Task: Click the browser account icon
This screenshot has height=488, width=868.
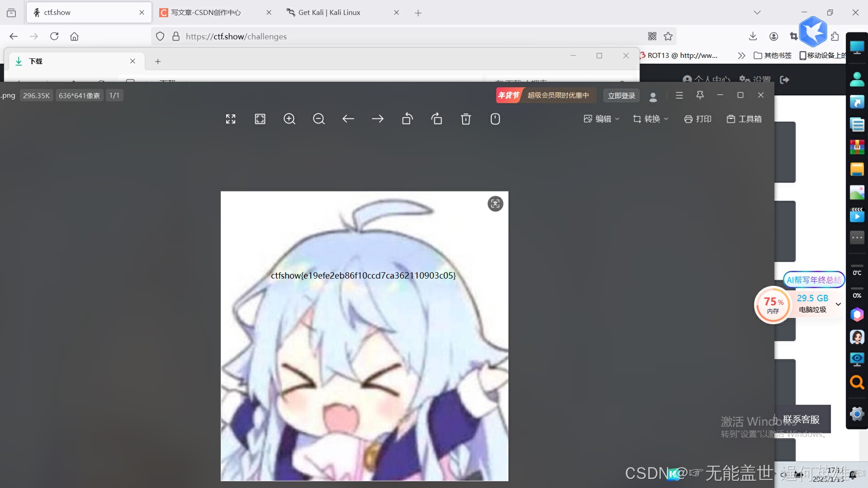Action: pos(773,36)
